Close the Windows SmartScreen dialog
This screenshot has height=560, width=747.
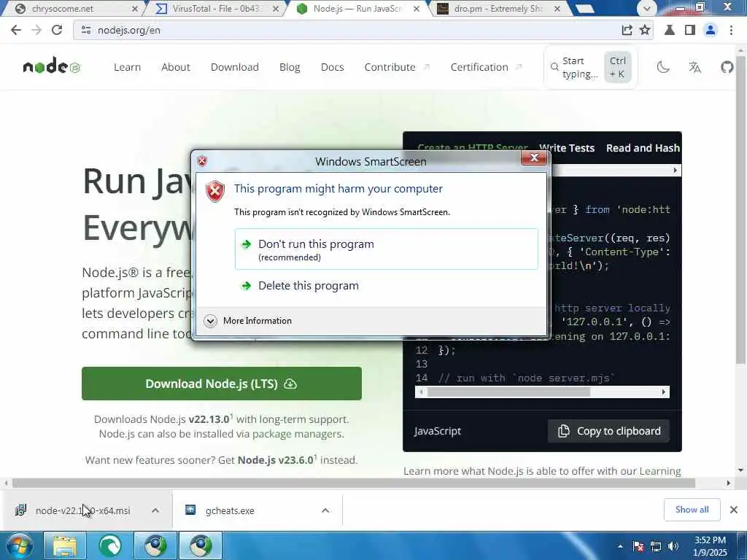tap(534, 157)
